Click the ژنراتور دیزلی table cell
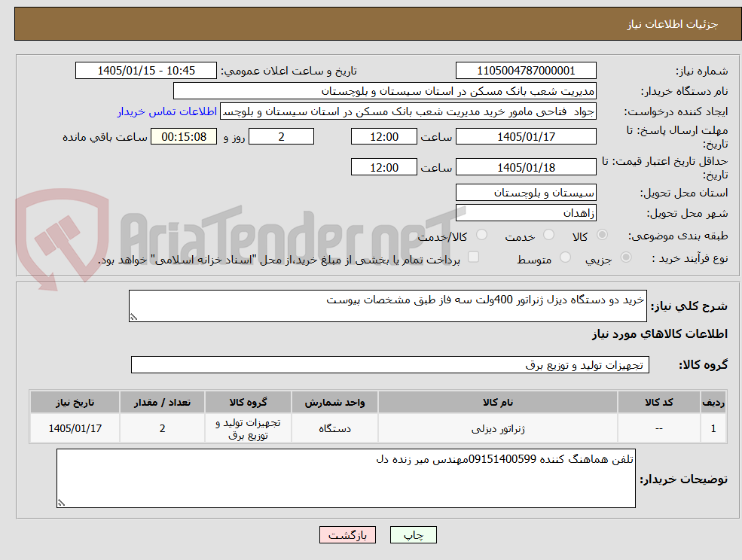This screenshot has width=742, height=560. click(498, 428)
